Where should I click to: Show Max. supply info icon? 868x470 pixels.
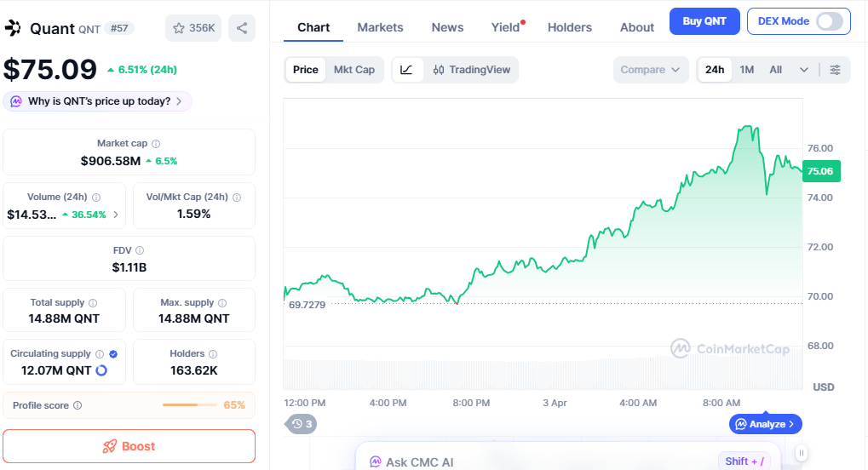coord(222,303)
